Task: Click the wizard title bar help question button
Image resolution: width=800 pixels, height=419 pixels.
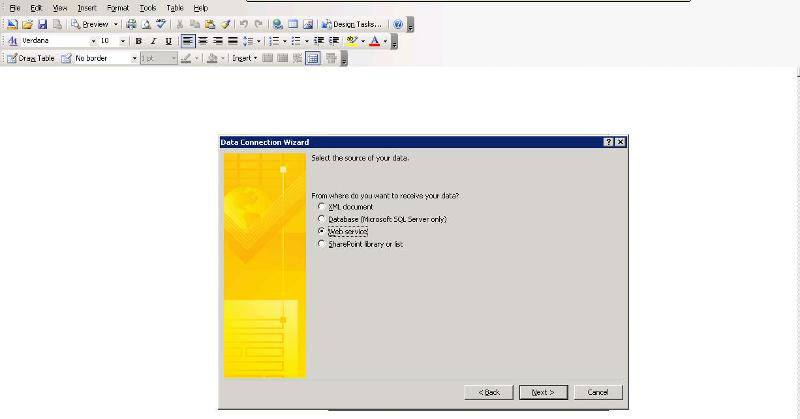Action: 608,142
